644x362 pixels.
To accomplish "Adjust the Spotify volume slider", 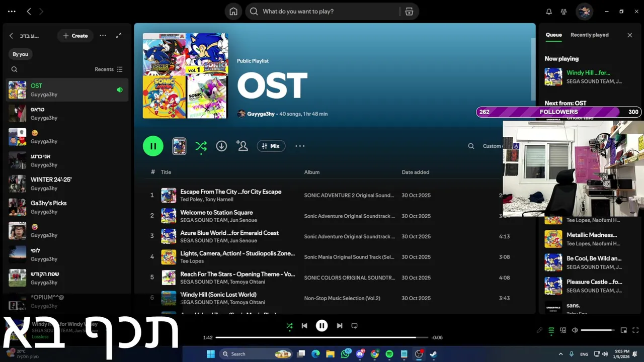I will [x=598, y=330].
